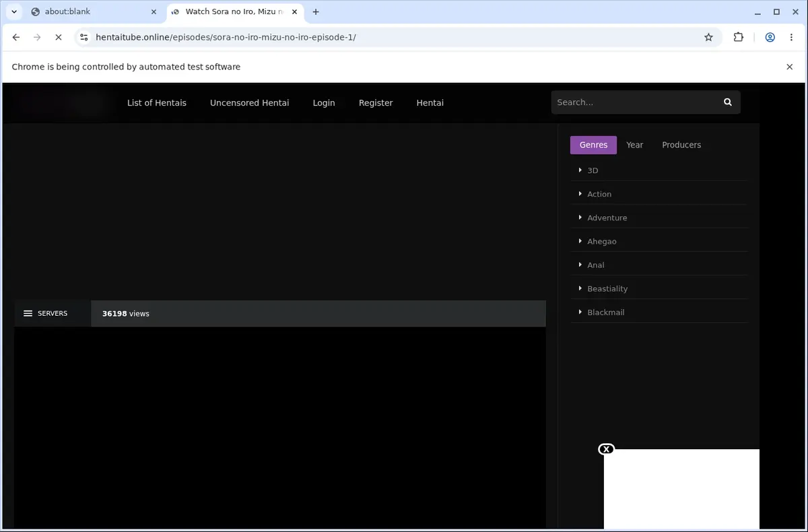Image resolution: width=808 pixels, height=532 pixels.
Task: Click the black video player area
Action: click(x=280, y=428)
